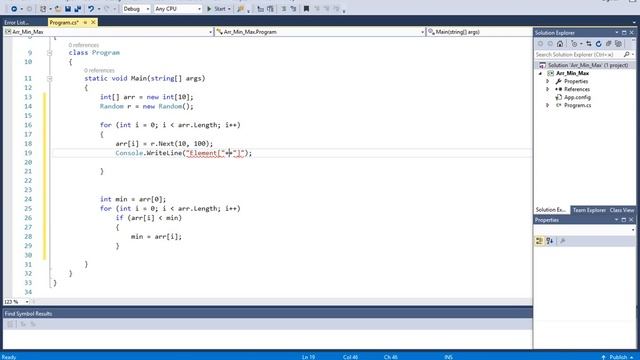Click Collapse All in Solution Explorer
This screenshot has width=640, height=360.
tap(608, 44)
